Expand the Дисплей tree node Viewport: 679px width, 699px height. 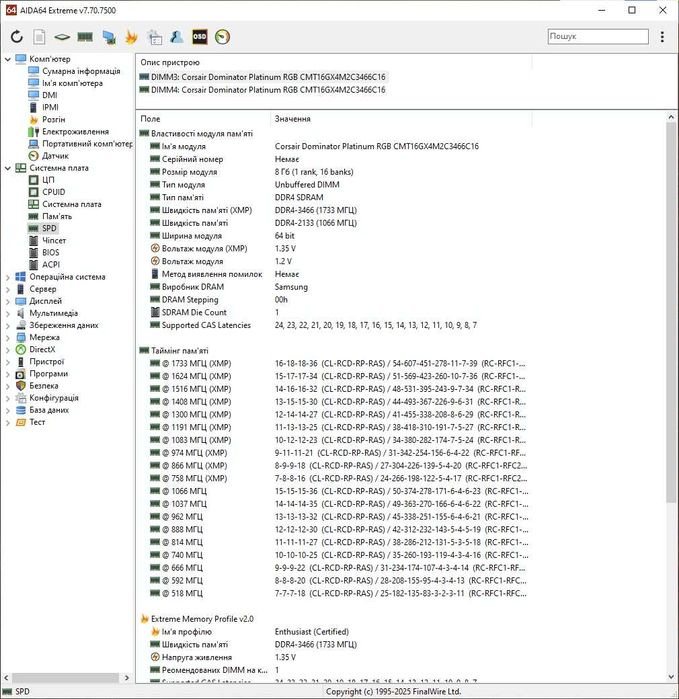tap(8, 301)
